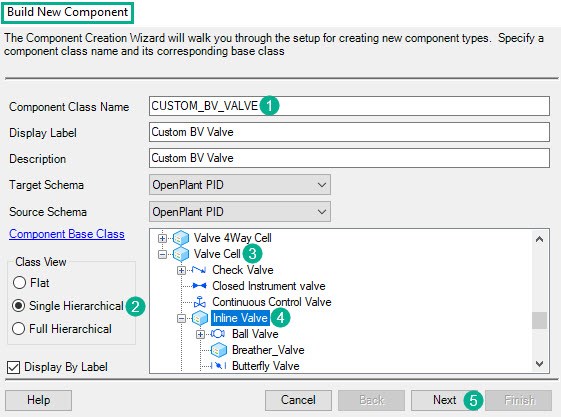Click the Breather_Valve cube icon
Screen dimensions: 561x417
pyautogui.click(x=219, y=350)
